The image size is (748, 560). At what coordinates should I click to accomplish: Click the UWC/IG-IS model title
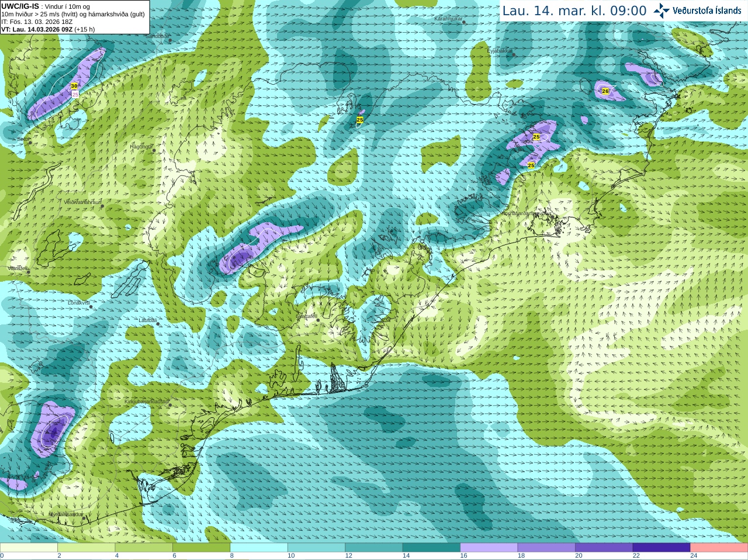(x=20, y=6)
